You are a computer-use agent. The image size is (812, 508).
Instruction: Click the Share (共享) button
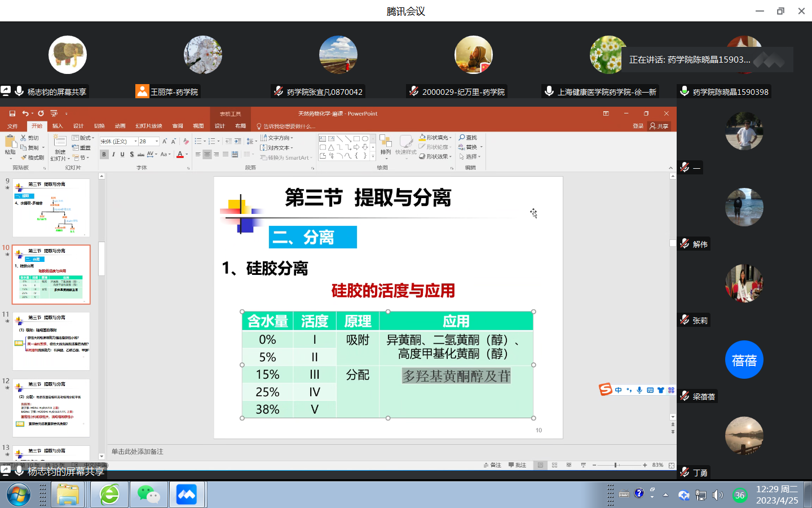pyautogui.click(x=659, y=126)
